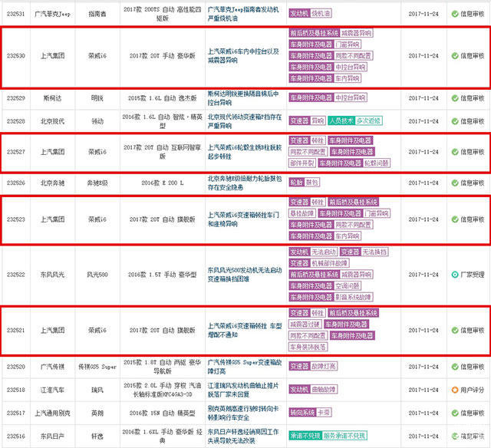This screenshot has height=448, width=491.
Task: Click the status check icon in row 232523
Action: pos(455,219)
